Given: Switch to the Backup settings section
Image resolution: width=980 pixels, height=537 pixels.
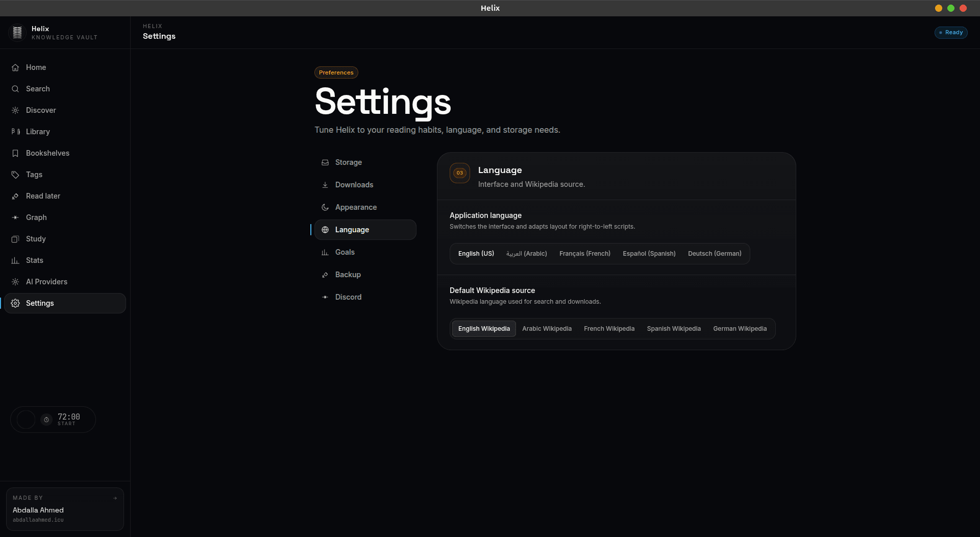Looking at the screenshot, I should [x=365, y=275].
